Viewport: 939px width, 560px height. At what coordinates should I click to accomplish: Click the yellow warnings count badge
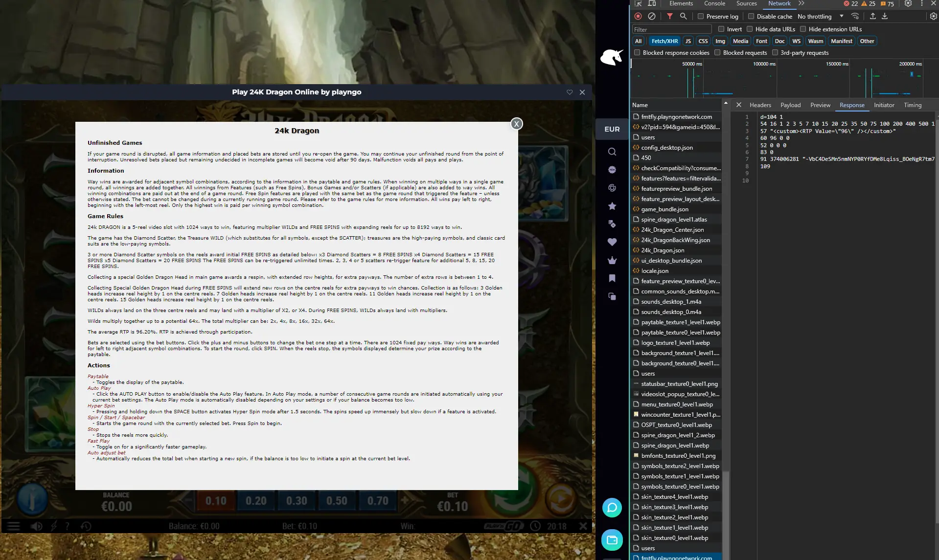tap(869, 3)
